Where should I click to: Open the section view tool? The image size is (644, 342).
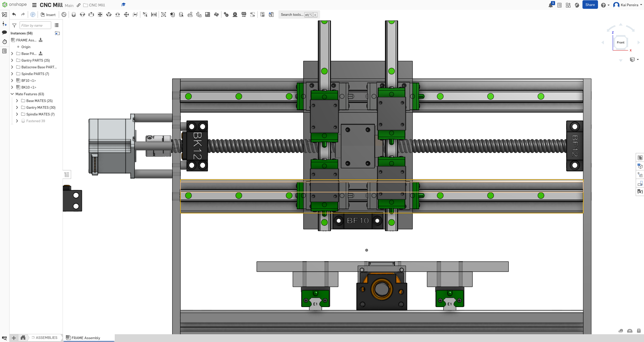(208, 14)
